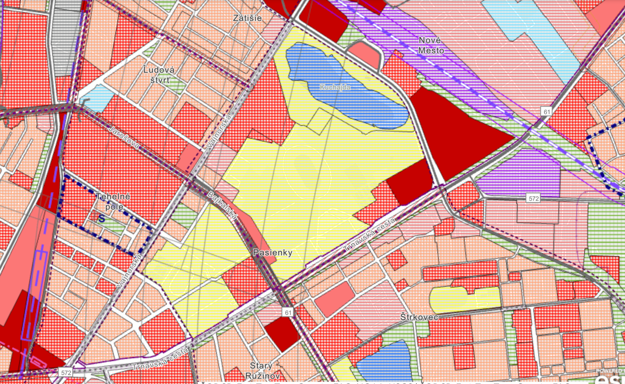Viewport: 625px width, 384px height.
Task: Select the blue pond near Starý Ružinov
Action: coord(383,361)
